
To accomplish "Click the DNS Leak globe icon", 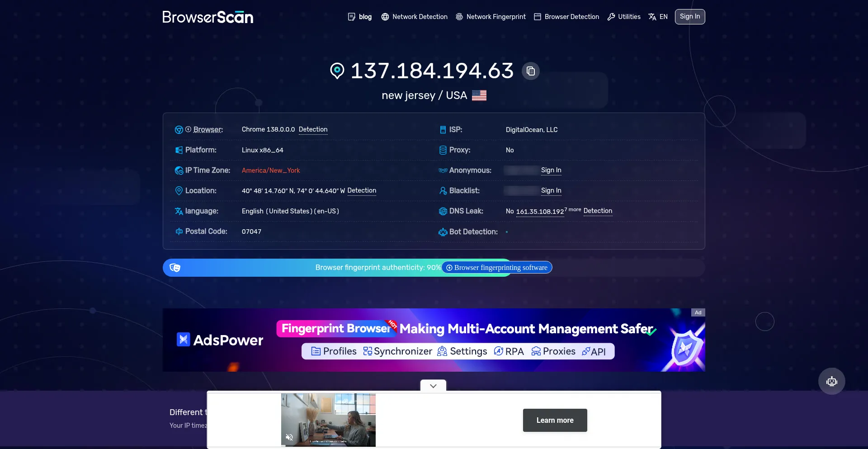I will (x=443, y=211).
